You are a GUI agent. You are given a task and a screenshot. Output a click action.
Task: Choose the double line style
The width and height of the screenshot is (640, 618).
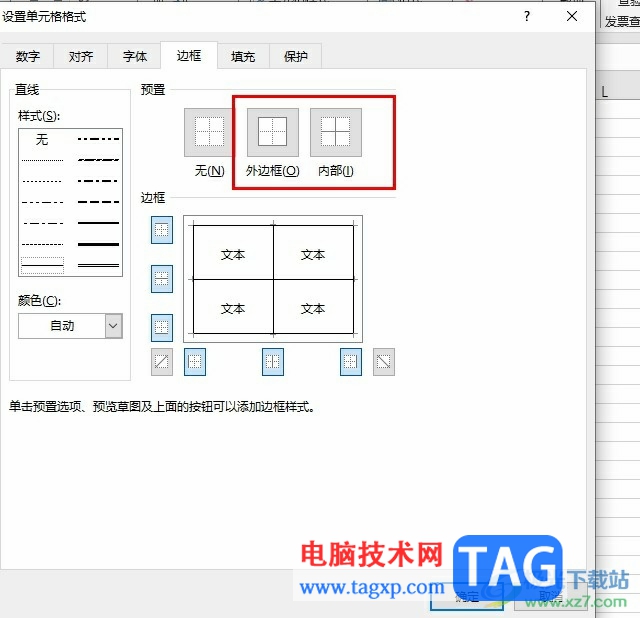pyautogui.click(x=98, y=265)
